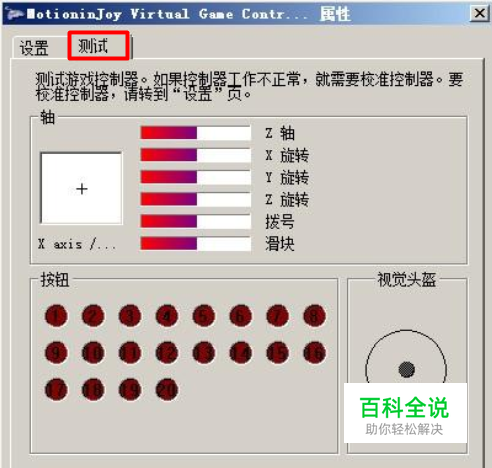The width and height of the screenshot is (492, 468).
Task: Click the 'X 旋转' label
Action: click(x=287, y=155)
